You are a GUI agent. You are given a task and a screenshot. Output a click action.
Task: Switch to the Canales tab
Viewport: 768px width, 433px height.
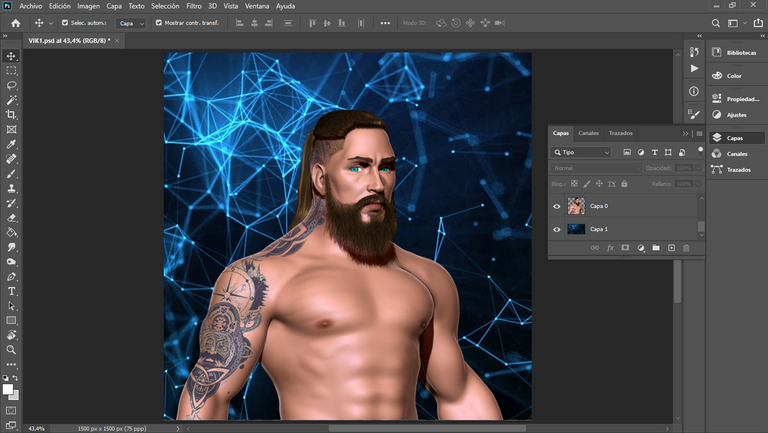[588, 133]
